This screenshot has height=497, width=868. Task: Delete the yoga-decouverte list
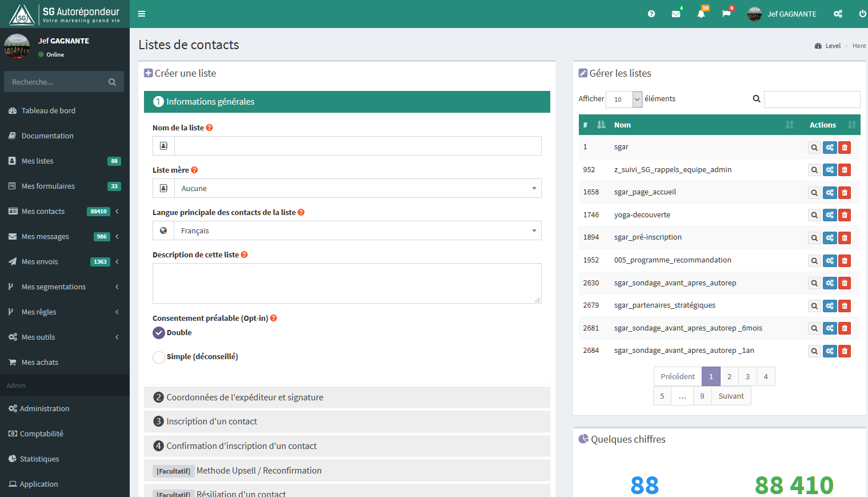[x=845, y=215]
